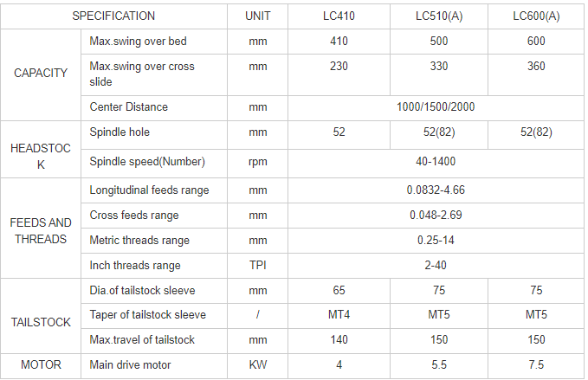
Task: Select the 7.5 KW motor value
Action: (536, 365)
